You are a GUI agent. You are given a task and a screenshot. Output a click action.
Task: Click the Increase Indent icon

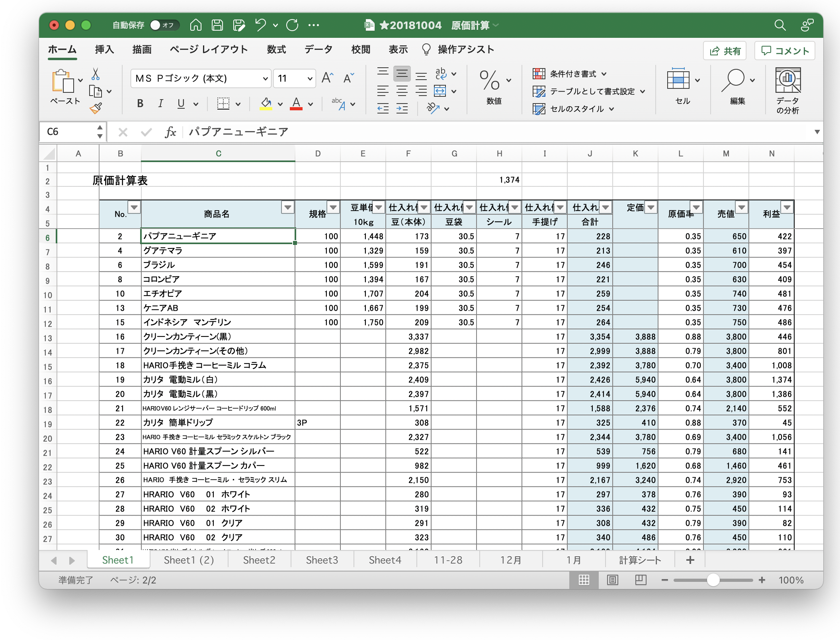pos(402,108)
